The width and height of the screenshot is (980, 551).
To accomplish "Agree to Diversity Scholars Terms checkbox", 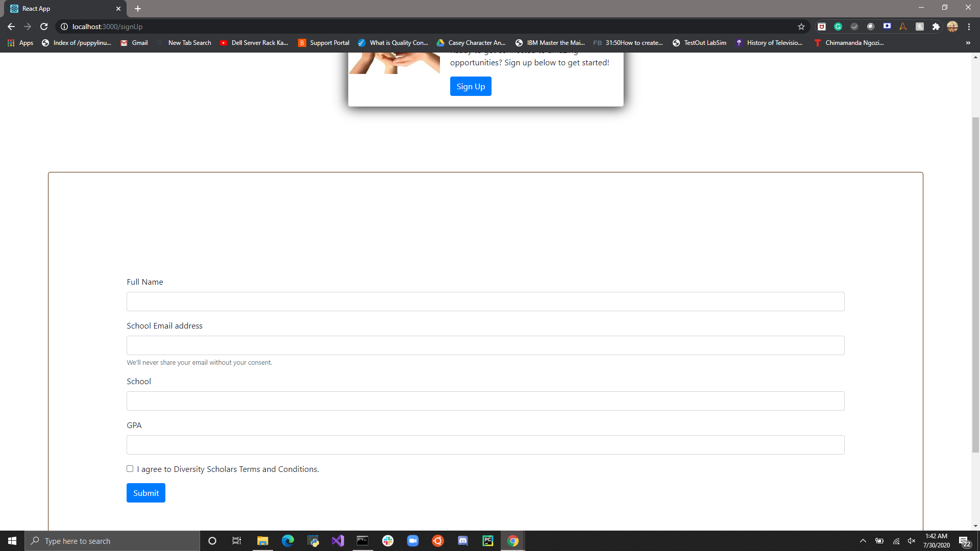I will coord(130,469).
